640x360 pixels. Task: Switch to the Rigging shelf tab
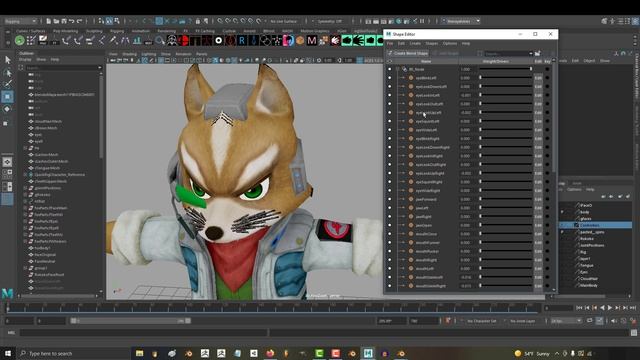coord(117,31)
